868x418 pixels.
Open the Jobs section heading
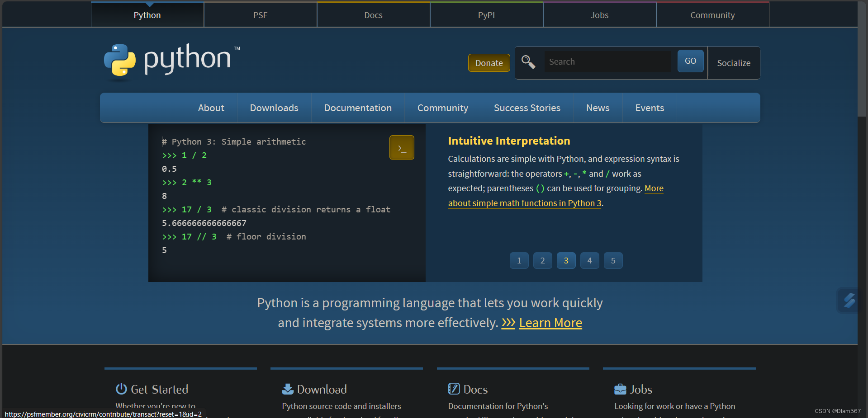[x=641, y=389]
